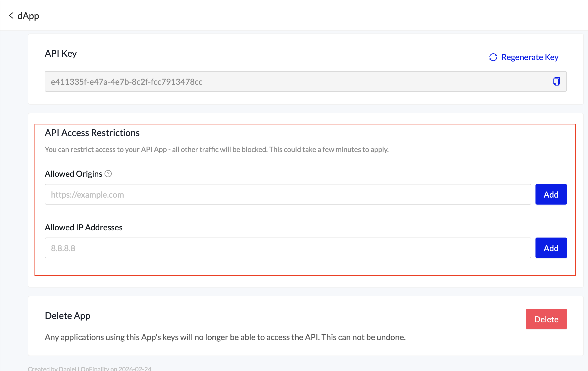Click Regenerate Key to create a new API key

coord(530,57)
